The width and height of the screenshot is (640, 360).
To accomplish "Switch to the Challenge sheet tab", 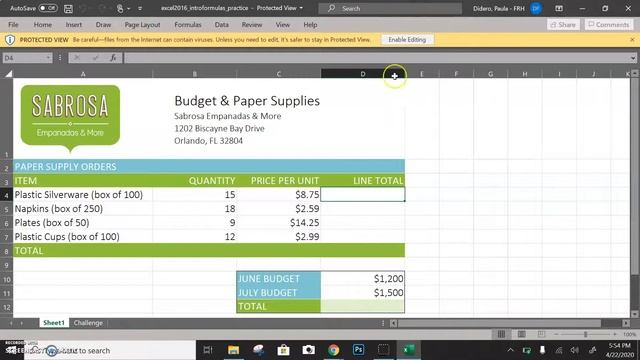I will (88, 323).
